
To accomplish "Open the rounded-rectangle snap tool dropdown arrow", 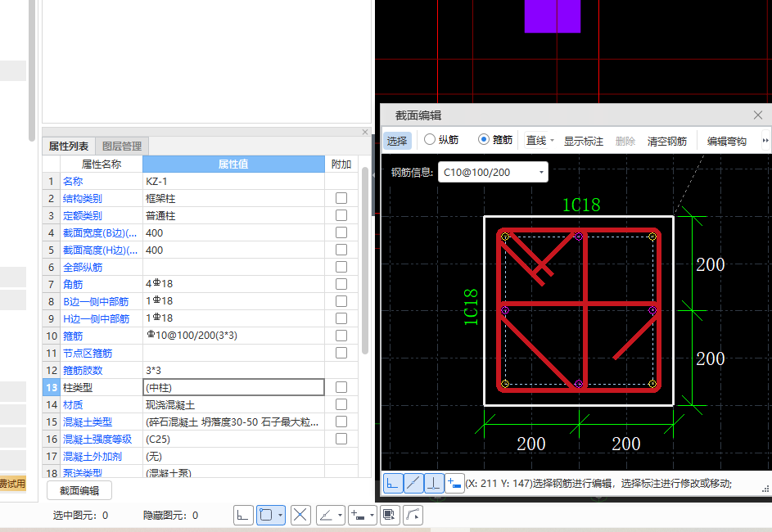I will point(280,516).
